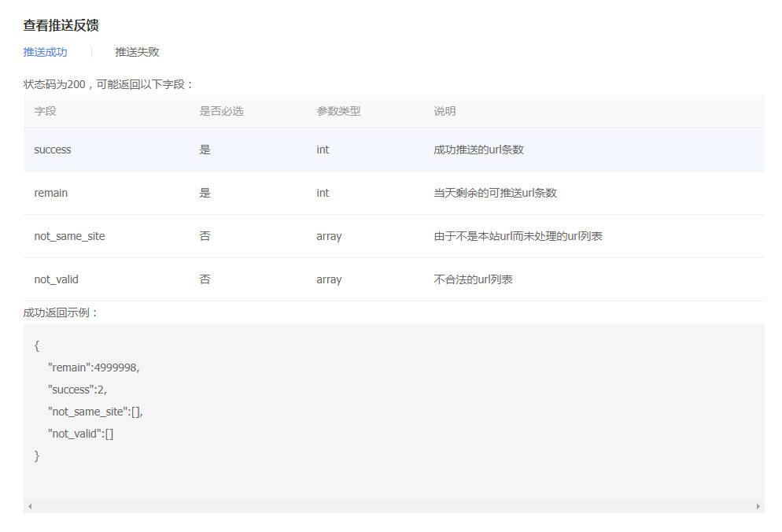The image size is (782, 532).
Task: Click the "not_valid":[] line in code example
Action: pos(80,434)
